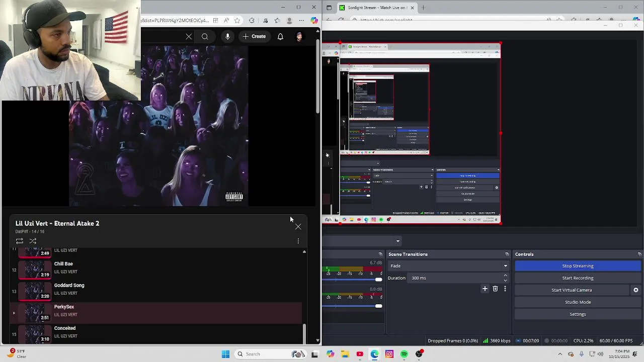Open browser extensions puzzle icon in left browser
Screen dimensions: 644x362
(x=252, y=21)
